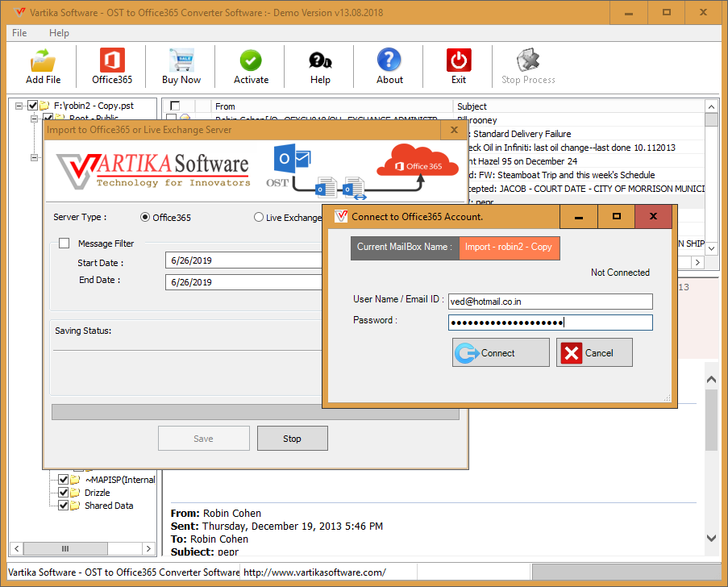Click the Shared Data folder icon
The width and height of the screenshot is (728, 587).
pyautogui.click(x=75, y=506)
